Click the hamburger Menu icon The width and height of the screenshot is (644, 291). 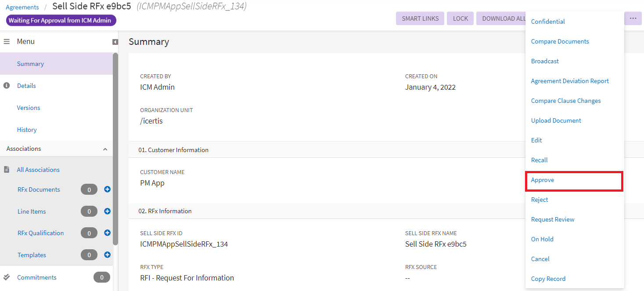click(7, 42)
